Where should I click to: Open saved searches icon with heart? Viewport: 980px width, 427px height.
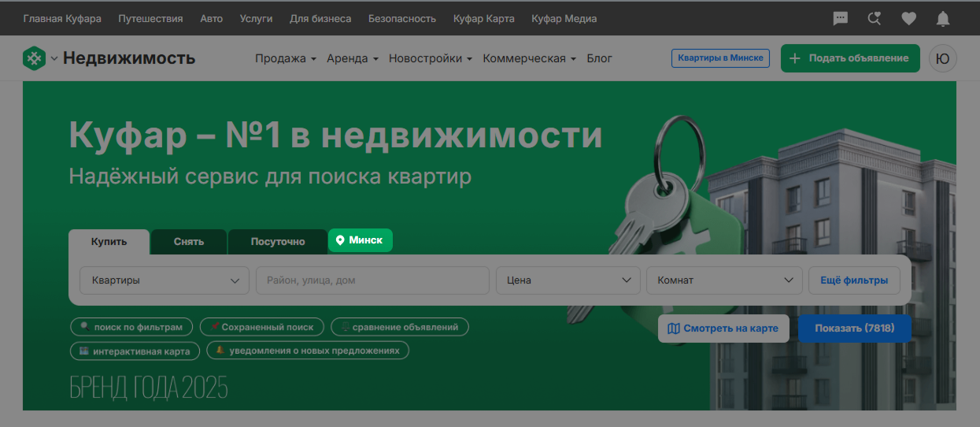point(875,18)
